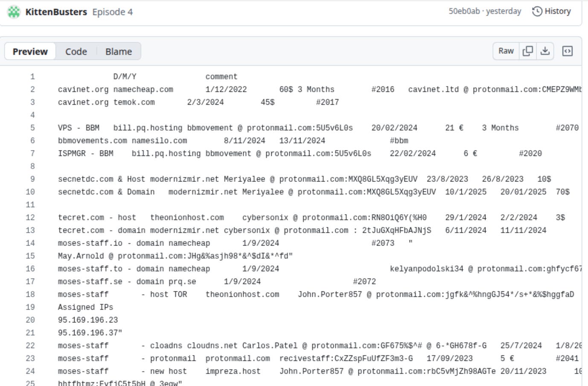Copy raw file contents icon

528,51
